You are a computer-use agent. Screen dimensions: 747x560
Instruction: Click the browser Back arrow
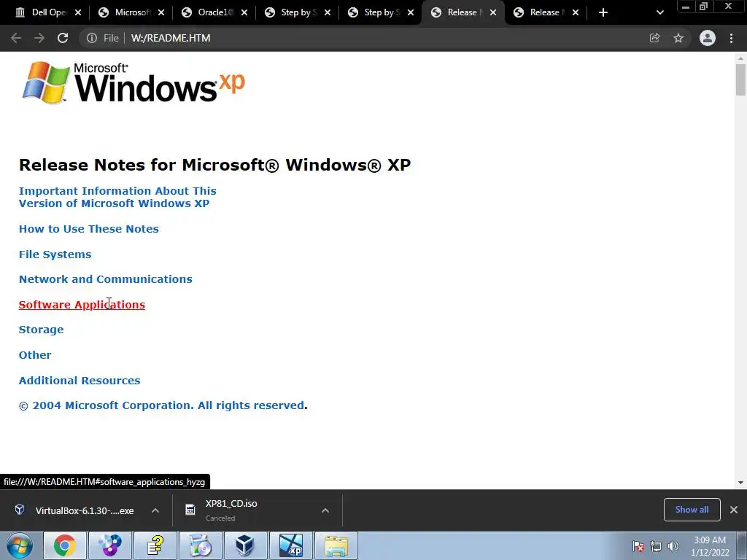point(16,38)
